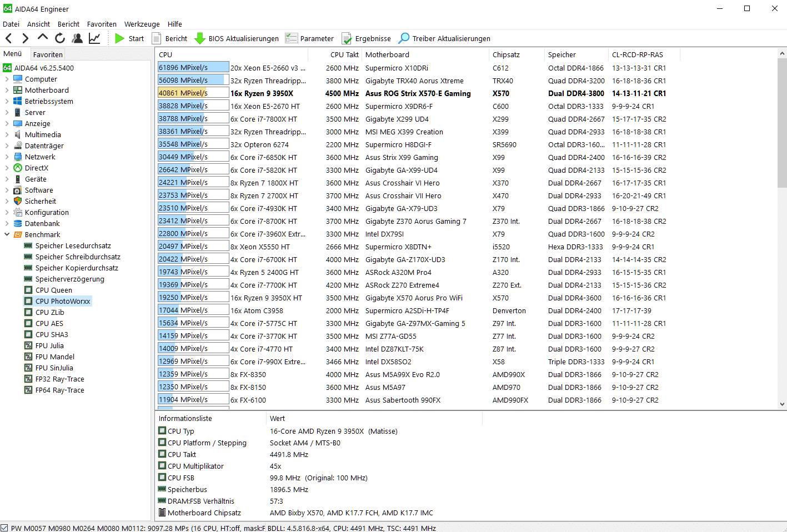Open the FP32 Ray-Trace benchmark icon

click(x=28, y=379)
